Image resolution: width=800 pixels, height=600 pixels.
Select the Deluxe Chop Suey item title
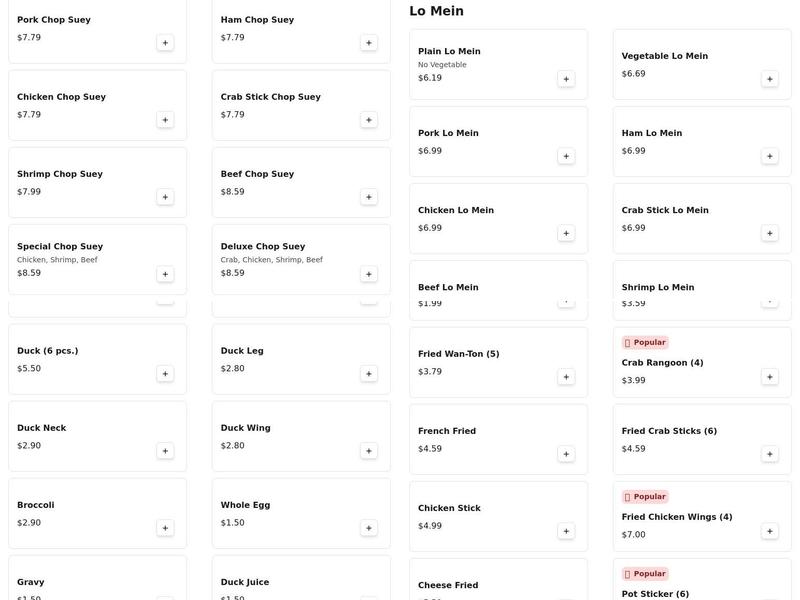tap(263, 246)
